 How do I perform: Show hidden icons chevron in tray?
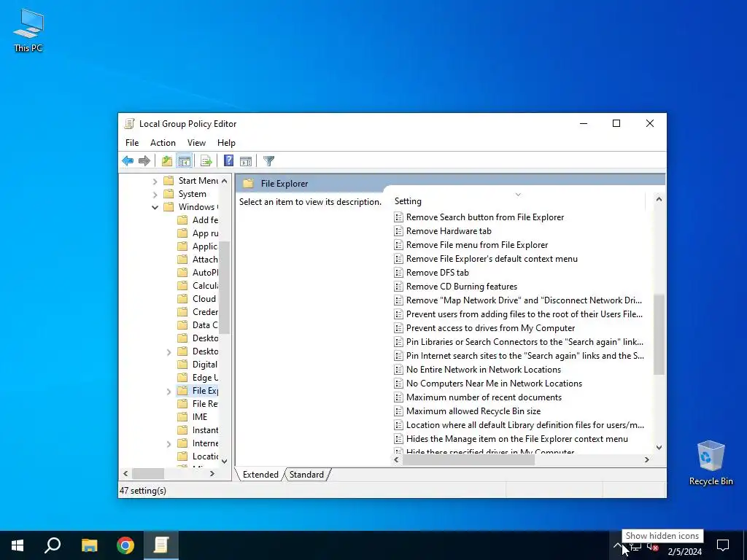pos(617,546)
